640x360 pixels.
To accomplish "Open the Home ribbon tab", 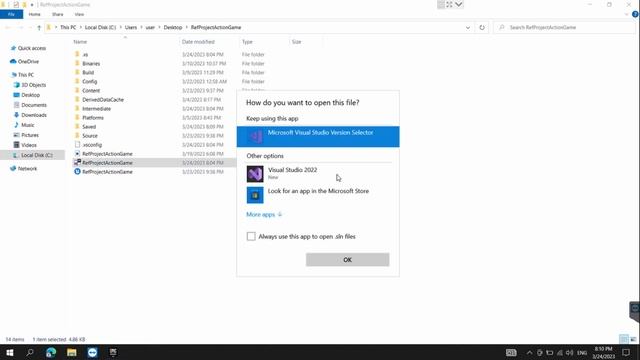I will (x=35, y=14).
